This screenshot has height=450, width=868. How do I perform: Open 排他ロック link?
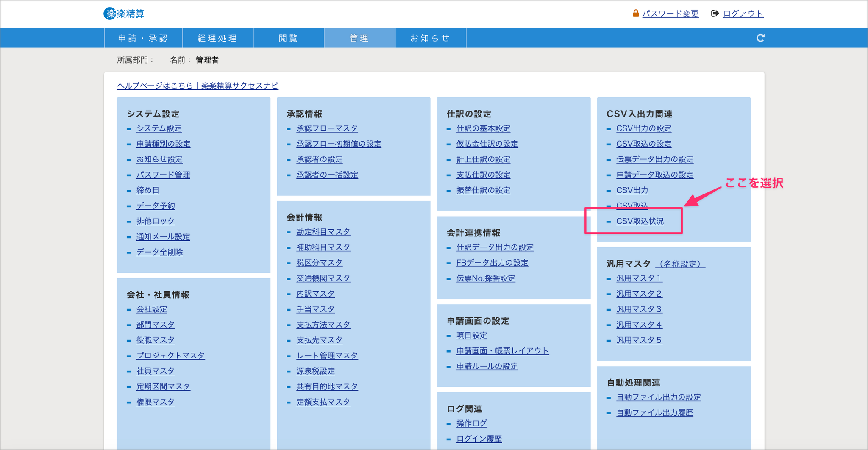(156, 221)
